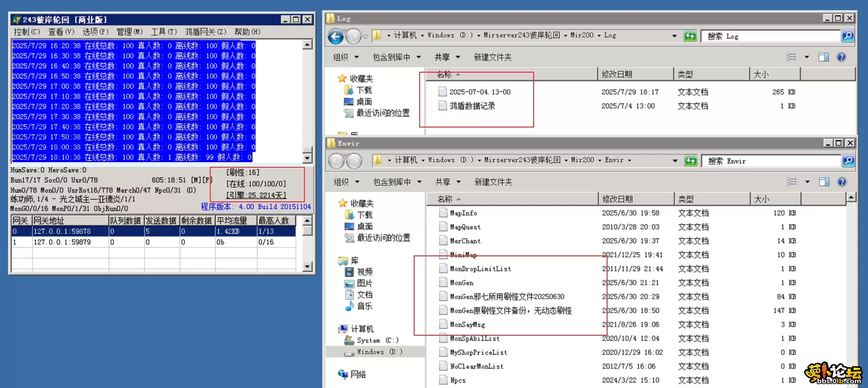Open 帮助(H) menu in server window
This screenshot has width=868, height=388.
tap(247, 32)
